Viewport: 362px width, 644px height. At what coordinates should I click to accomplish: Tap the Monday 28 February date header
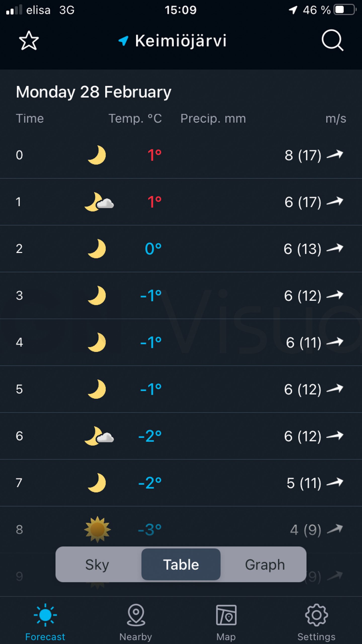pos(93,92)
